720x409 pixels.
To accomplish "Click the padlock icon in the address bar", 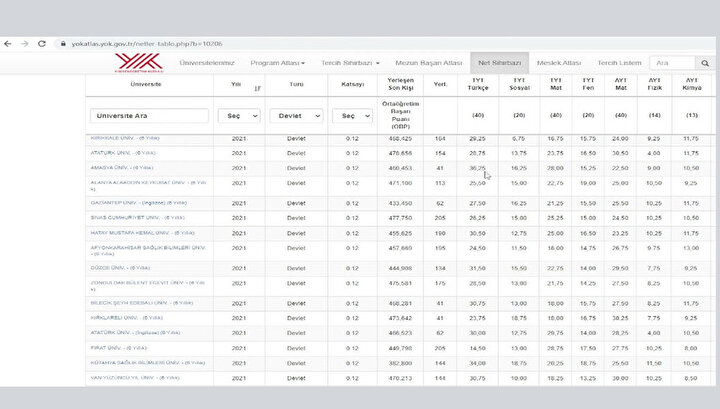I will point(63,44).
